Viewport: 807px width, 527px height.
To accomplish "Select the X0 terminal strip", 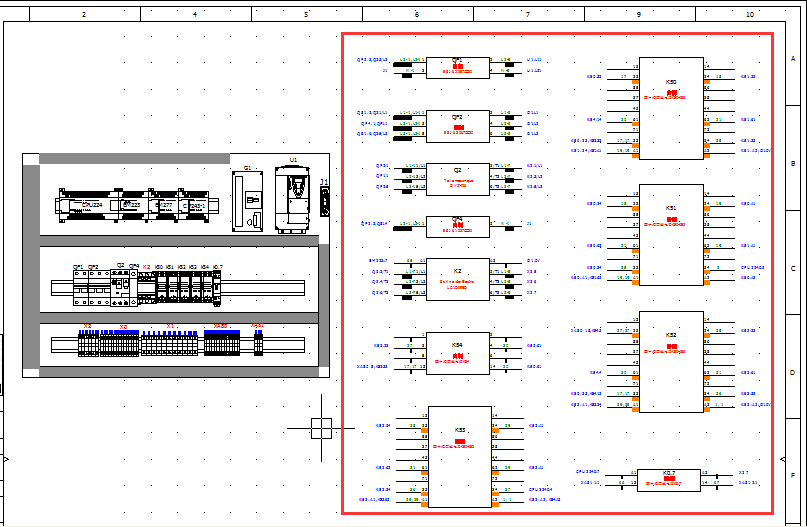I will (x=119, y=343).
